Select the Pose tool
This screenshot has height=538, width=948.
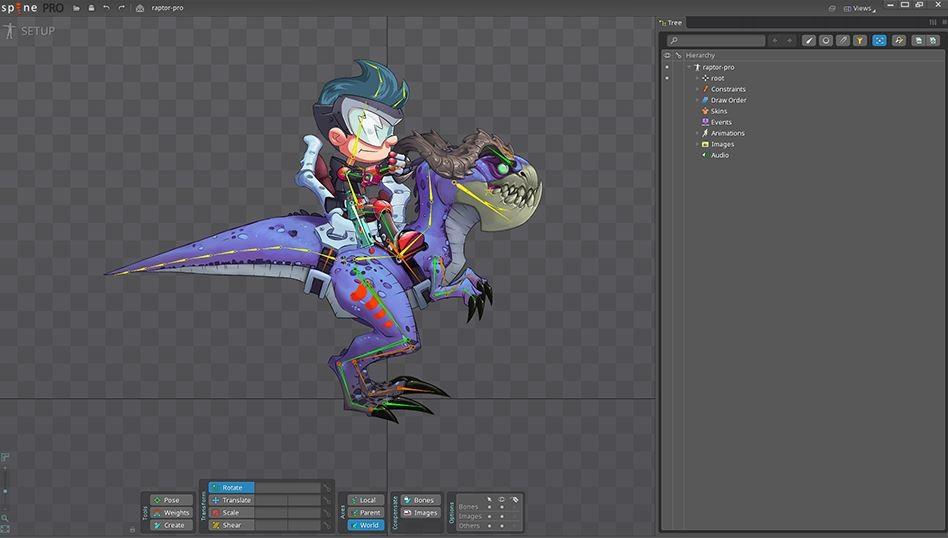[x=171, y=500]
